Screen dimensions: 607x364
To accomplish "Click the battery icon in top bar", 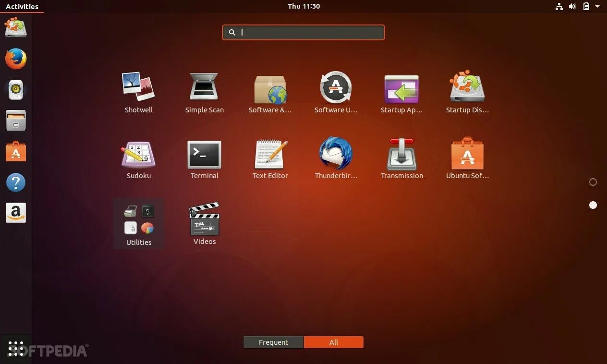I will pos(586,6).
